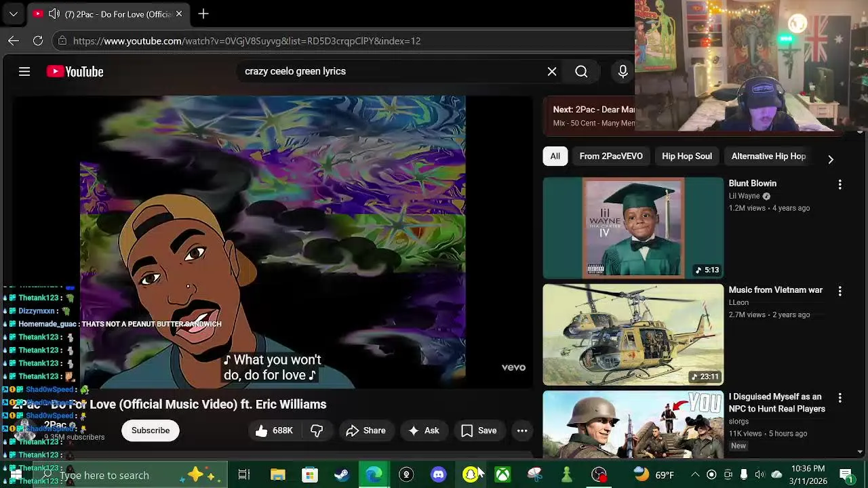Click the soldier NPC video thumbnail

point(633,424)
